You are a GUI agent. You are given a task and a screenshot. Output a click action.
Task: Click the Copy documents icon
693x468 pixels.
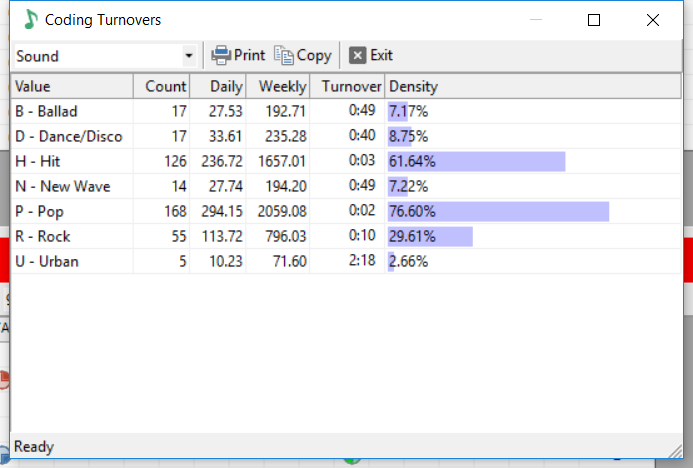click(x=284, y=55)
